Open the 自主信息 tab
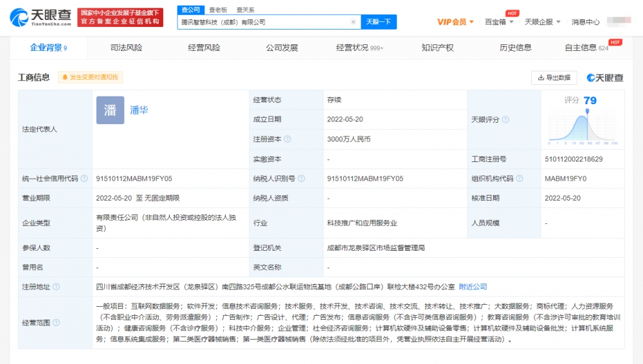Screen dimensions: 643x364 pyautogui.click(x=586, y=48)
